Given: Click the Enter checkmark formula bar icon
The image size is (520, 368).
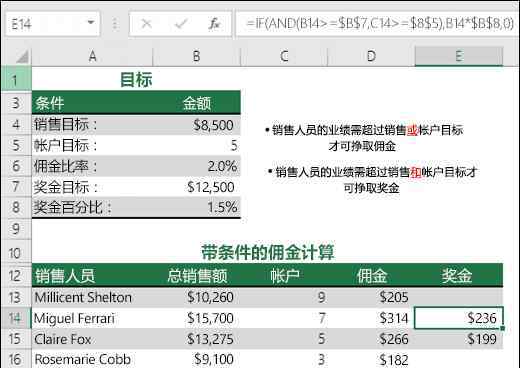Looking at the screenshot, I should (181, 24).
